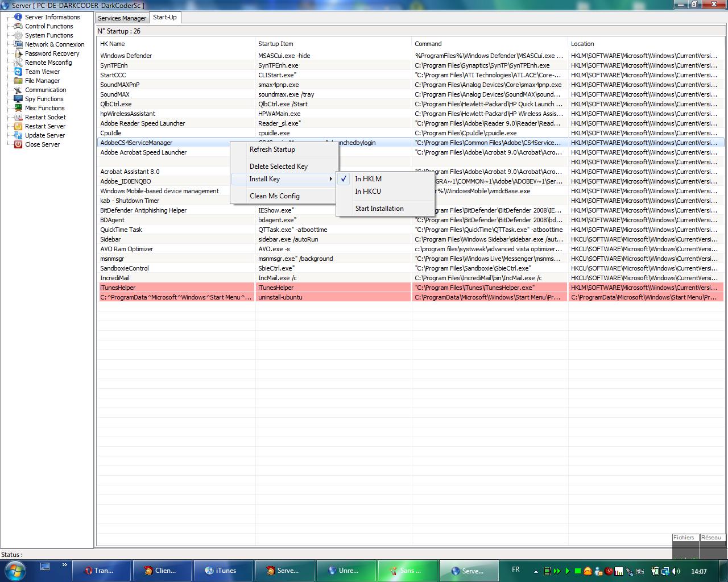Choose Refresh Startup from context menu
This screenshot has height=582, width=728.
tap(284, 149)
